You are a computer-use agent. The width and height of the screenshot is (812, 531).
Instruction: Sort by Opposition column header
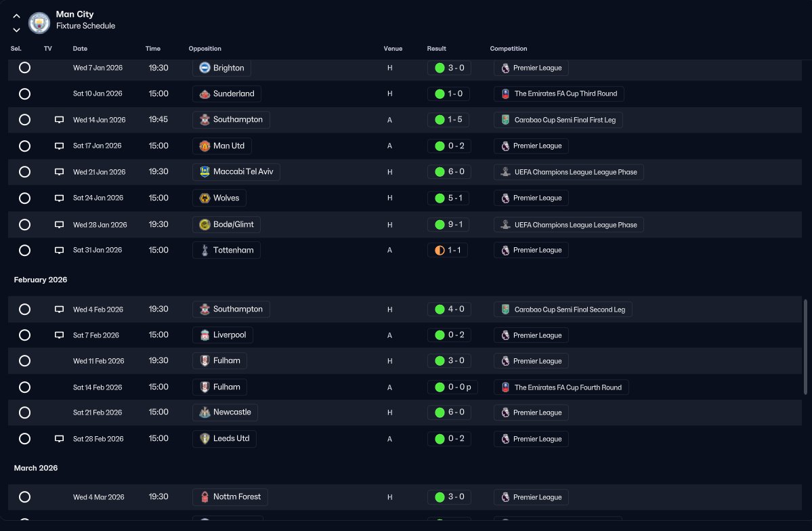[x=205, y=49]
